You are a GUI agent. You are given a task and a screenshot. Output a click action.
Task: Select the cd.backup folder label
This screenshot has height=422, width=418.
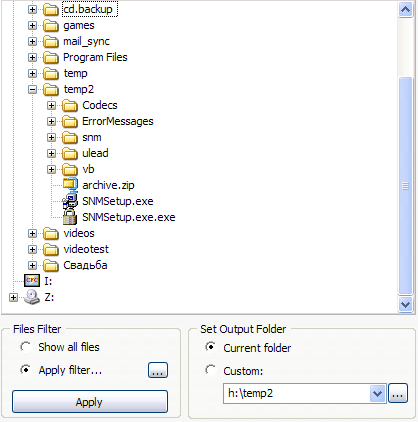(88, 9)
